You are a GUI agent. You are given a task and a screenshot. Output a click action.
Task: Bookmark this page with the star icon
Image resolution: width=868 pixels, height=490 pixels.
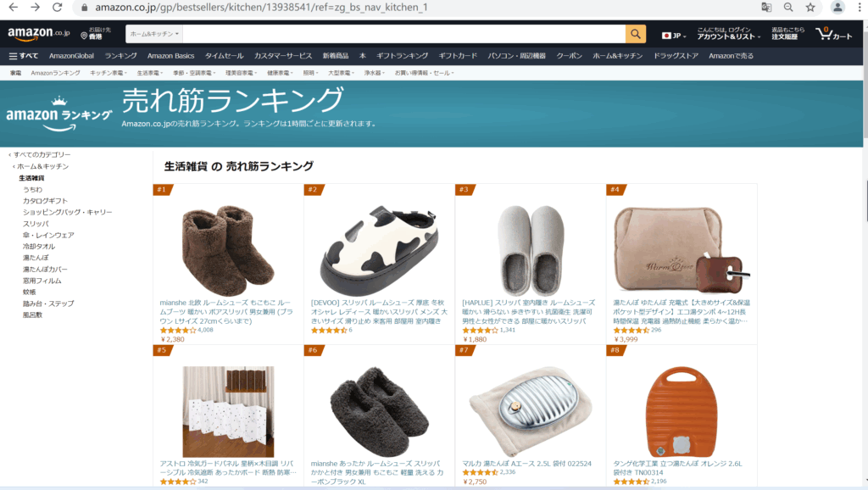point(810,7)
